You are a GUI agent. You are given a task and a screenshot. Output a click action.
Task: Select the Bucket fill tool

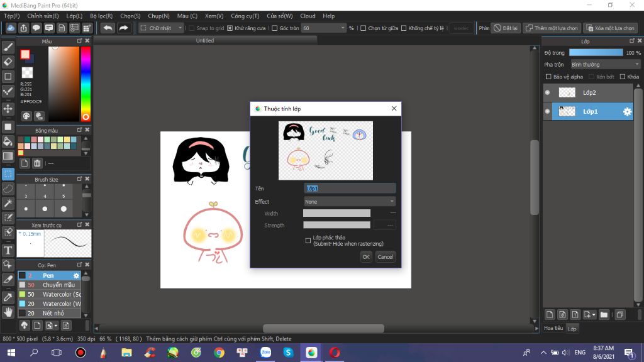pos(8,141)
